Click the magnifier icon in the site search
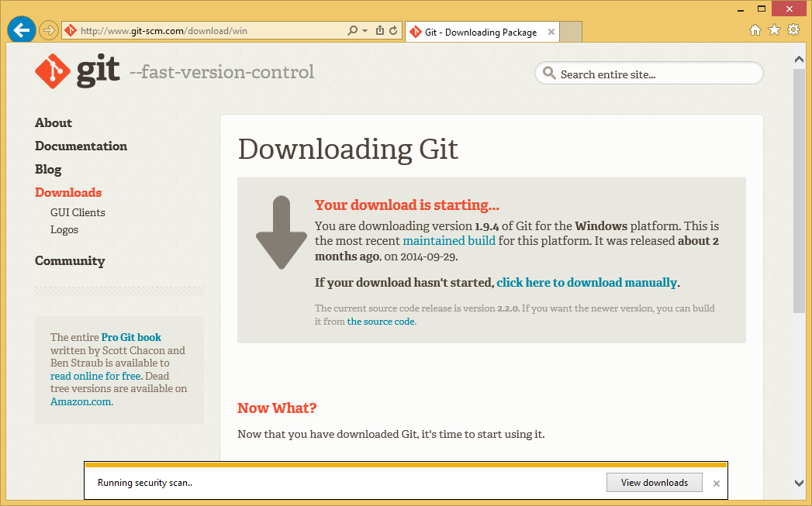This screenshot has height=506, width=812. pos(549,74)
